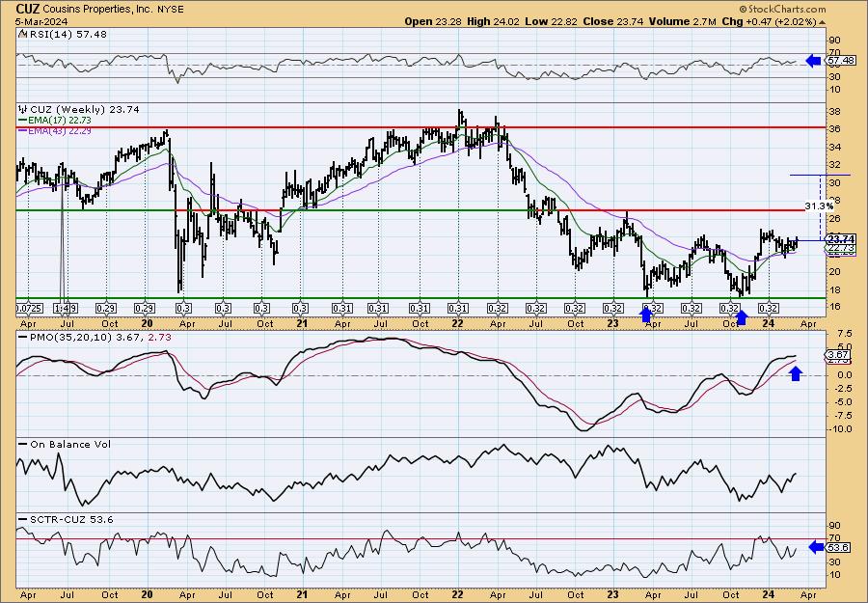Click the 23.74 price tag on axis
This screenshot has width=868, height=603.
click(840, 239)
